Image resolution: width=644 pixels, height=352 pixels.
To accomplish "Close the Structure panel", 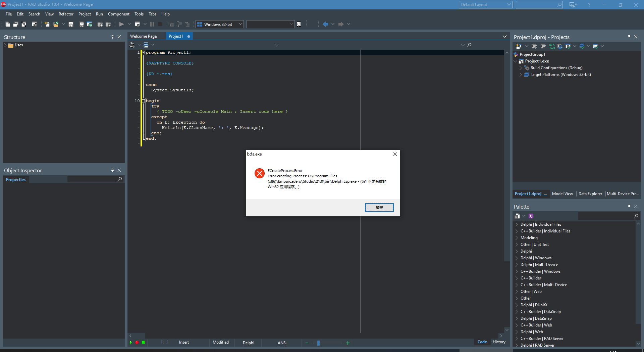I will pos(119,37).
